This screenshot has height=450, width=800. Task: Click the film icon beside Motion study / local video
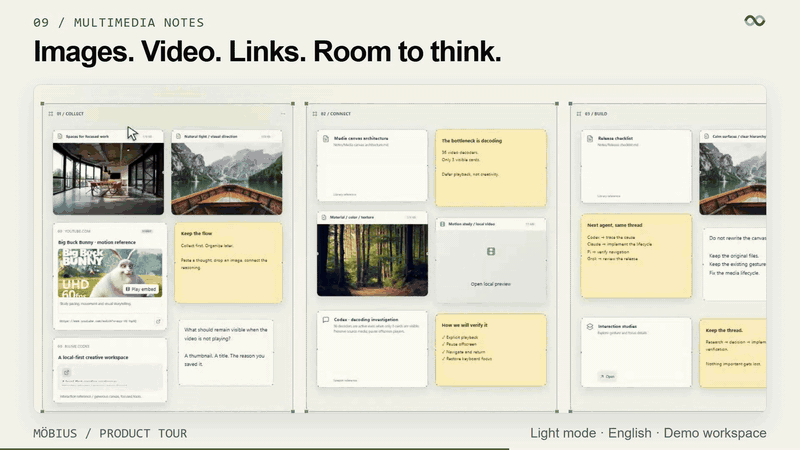click(443, 224)
